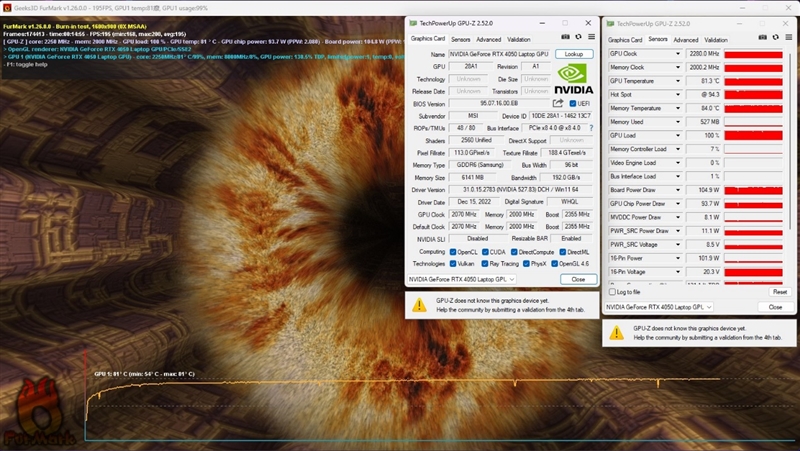Viewport: 800px width, 451px height.
Task: Click the GPU Clock red sensor graph
Action: [x=753, y=54]
